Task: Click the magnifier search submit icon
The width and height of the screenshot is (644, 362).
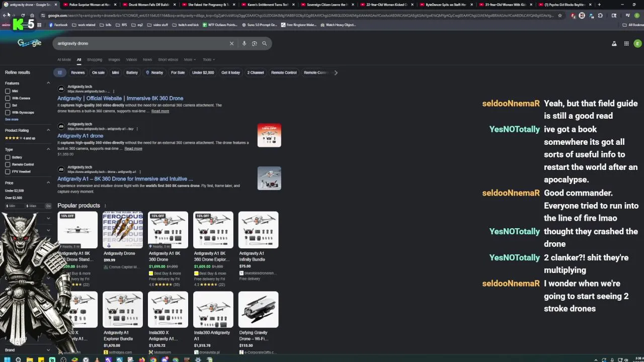Action: click(264, 43)
